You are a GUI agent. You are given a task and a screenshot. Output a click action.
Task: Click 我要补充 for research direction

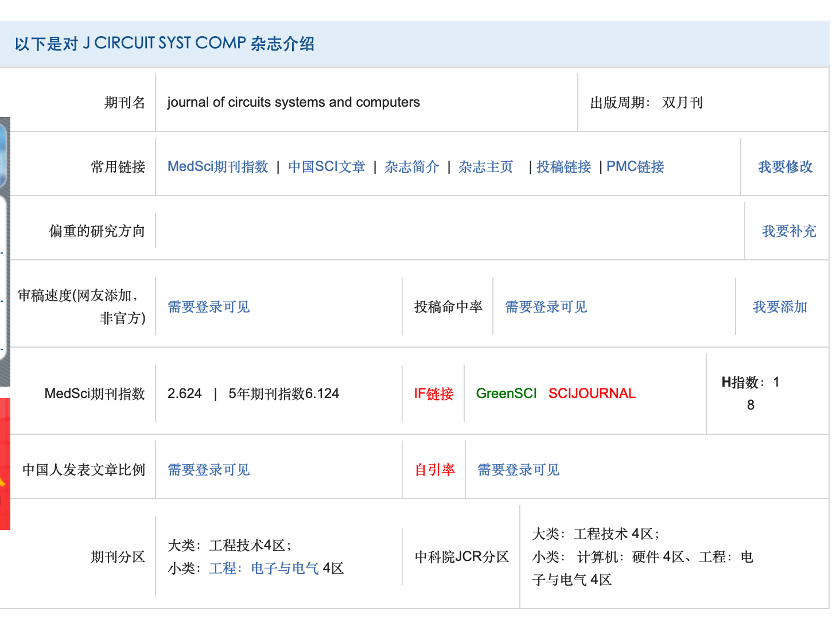[788, 231]
